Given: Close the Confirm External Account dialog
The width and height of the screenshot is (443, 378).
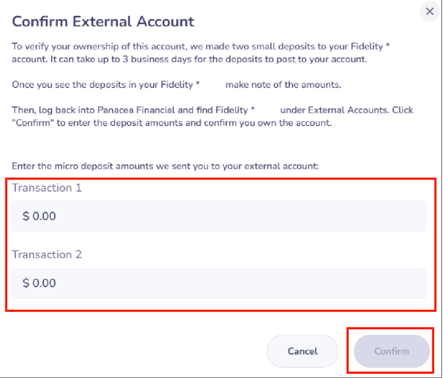Looking at the screenshot, I should pyautogui.click(x=429, y=12).
